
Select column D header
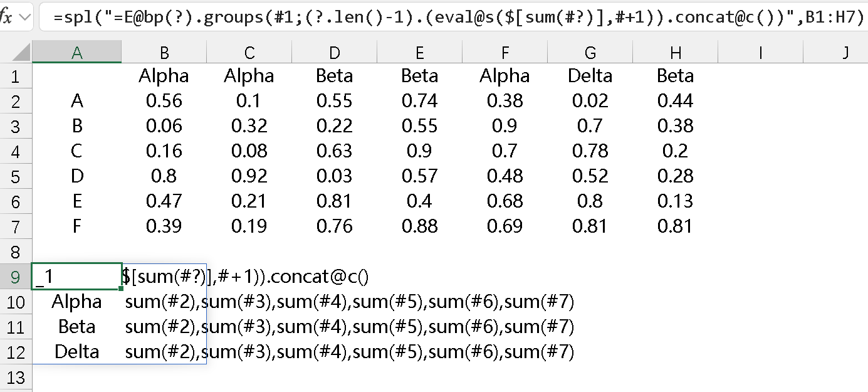334,53
